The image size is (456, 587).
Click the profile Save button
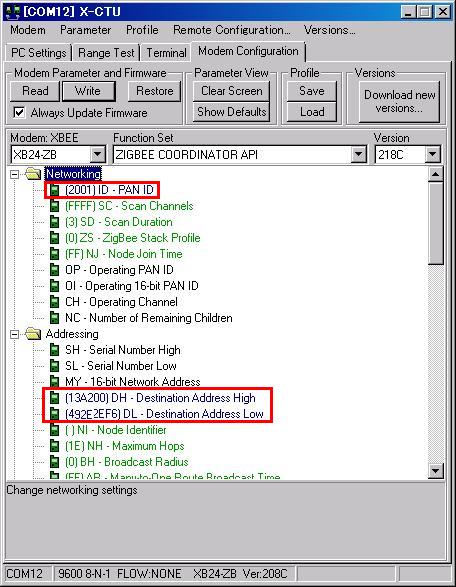coord(311,91)
